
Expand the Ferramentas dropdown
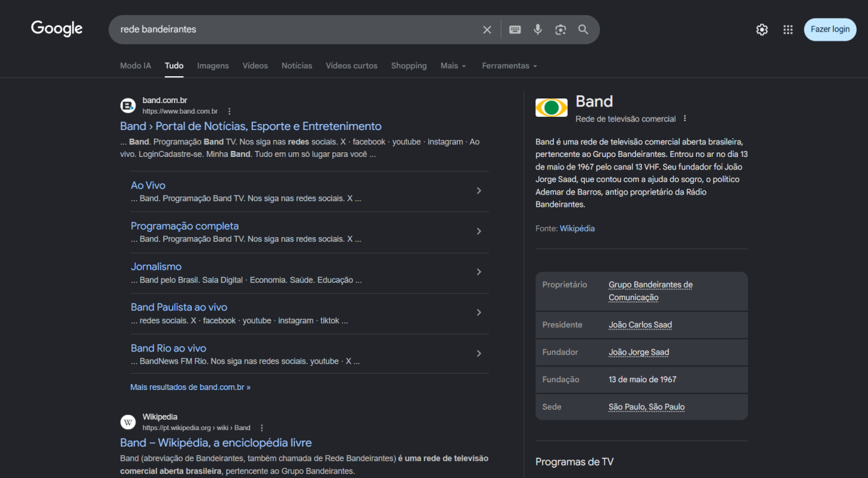pos(509,66)
